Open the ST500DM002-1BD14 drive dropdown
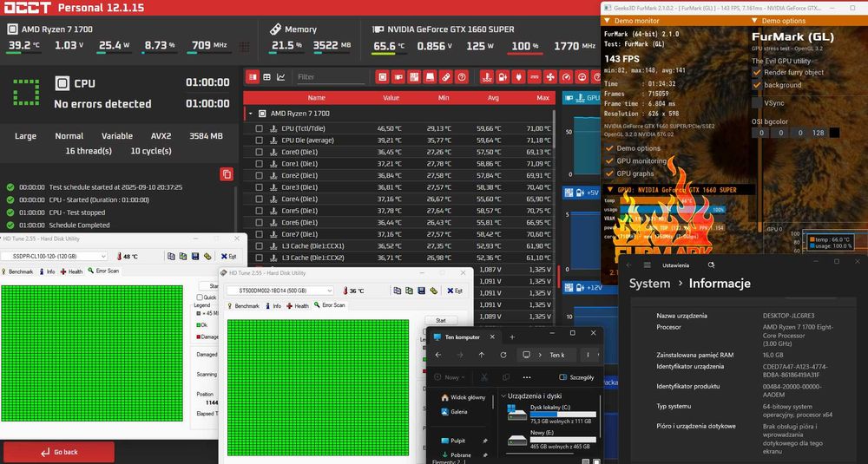The width and height of the screenshot is (868, 464). 280,291
